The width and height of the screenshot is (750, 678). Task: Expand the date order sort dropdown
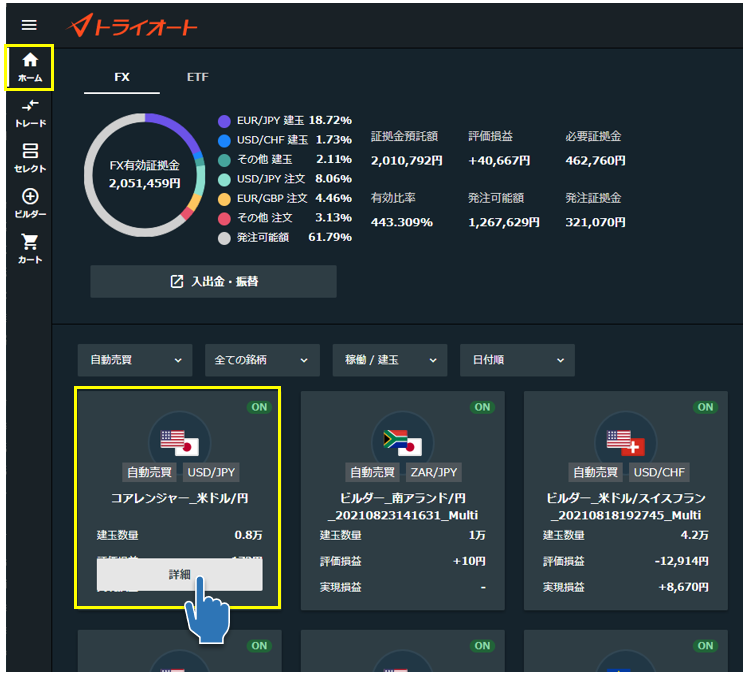click(x=517, y=360)
